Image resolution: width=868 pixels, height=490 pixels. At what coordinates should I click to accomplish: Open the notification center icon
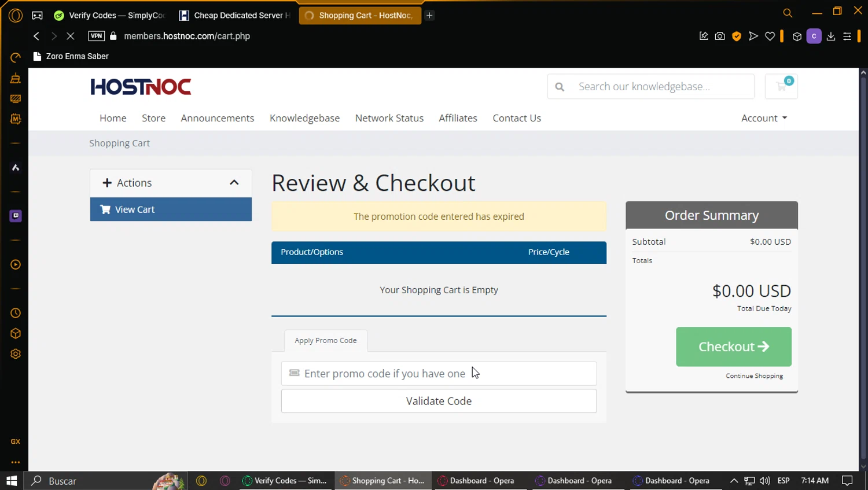847,481
